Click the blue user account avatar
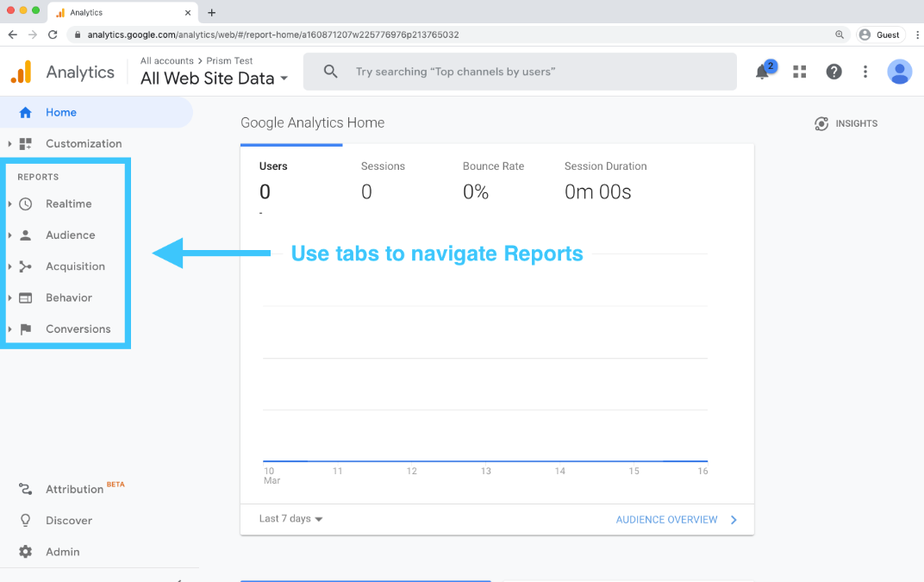The height and width of the screenshot is (582, 924). tap(899, 72)
